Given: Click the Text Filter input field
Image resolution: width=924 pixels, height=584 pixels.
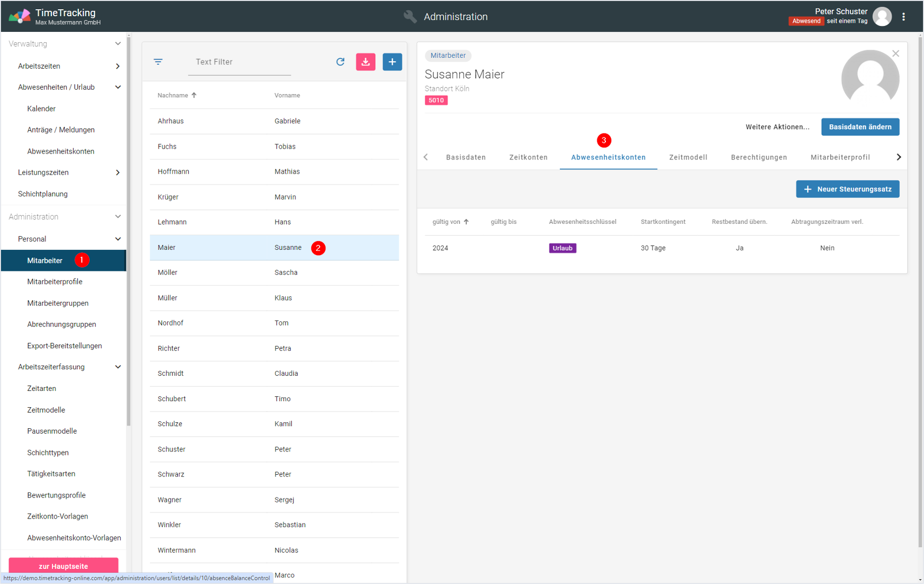Looking at the screenshot, I should coord(239,62).
